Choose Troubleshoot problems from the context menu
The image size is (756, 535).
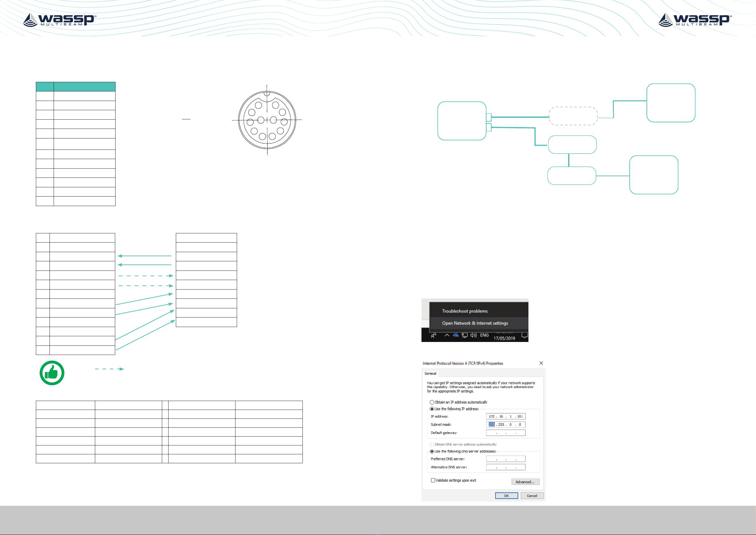pos(465,311)
